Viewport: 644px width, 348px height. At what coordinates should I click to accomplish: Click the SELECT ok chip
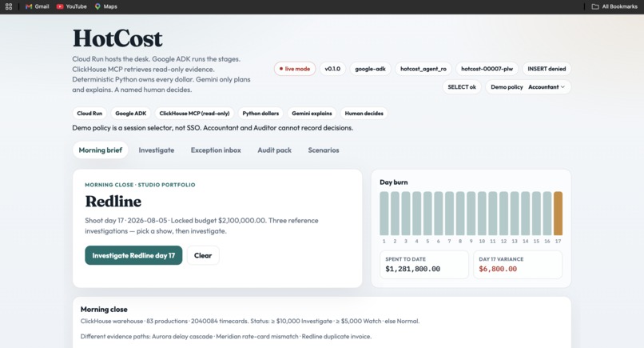462,86
